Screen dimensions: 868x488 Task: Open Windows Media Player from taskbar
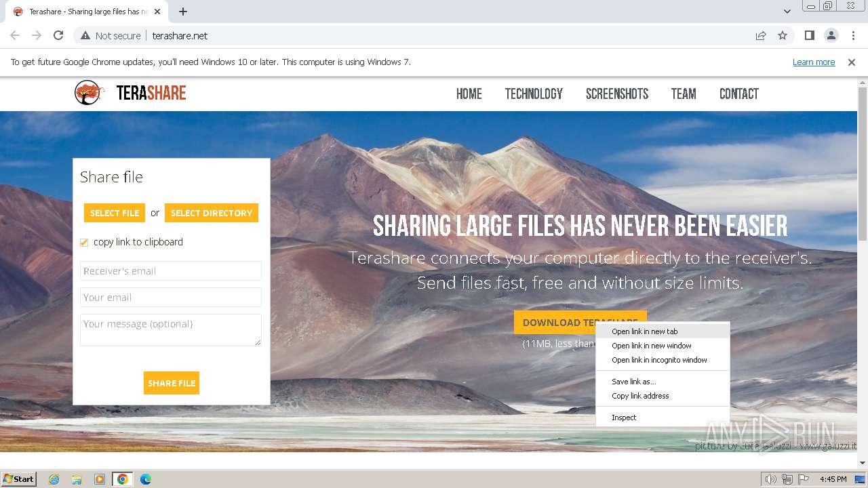(100, 479)
